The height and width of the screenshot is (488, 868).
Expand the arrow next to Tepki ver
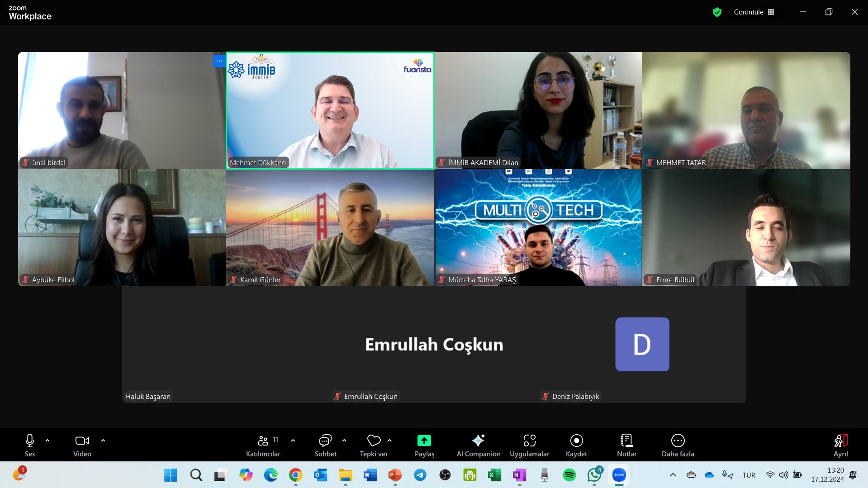pyautogui.click(x=389, y=441)
